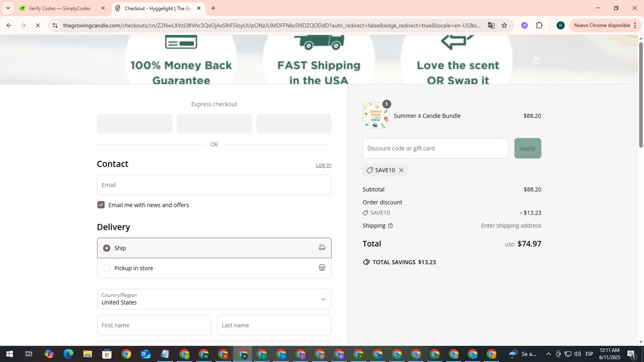
Task: Open Windows Start menu
Action: (x=9, y=354)
